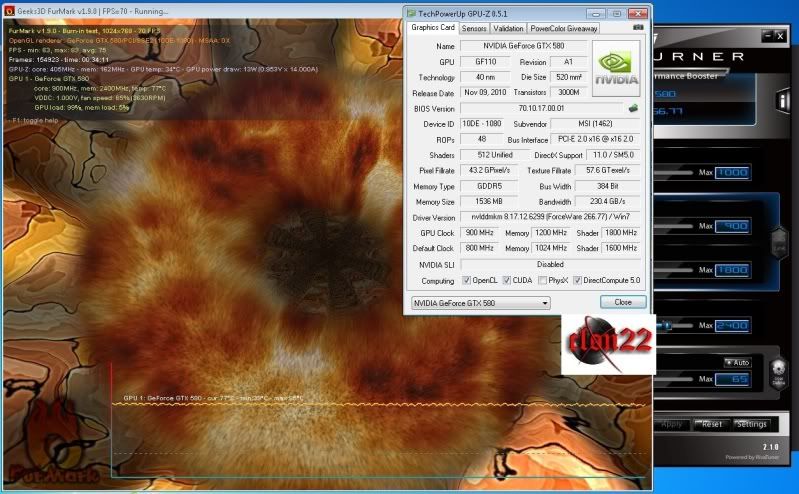The width and height of the screenshot is (799, 494).
Task: Open the NVIDIA GeForce GTX 580 dropdown
Action: [480, 303]
